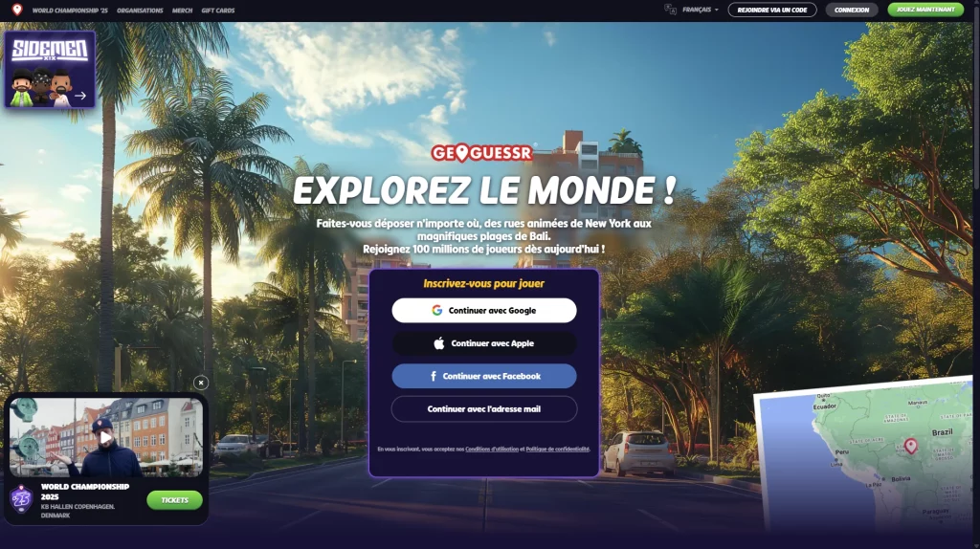The width and height of the screenshot is (980, 549).
Task: Click the language translate icon
Action: pos(670,10)
